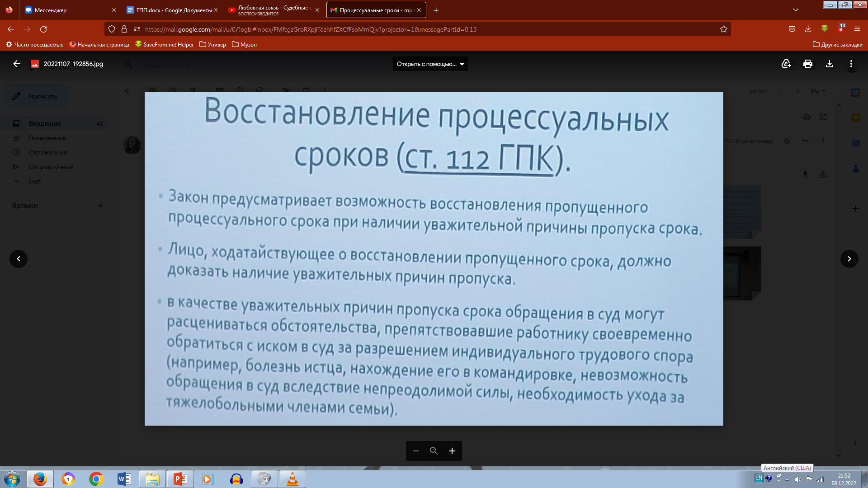Open VLC player from taskbar
Viewport: 868px width, 488px height.
292,479
